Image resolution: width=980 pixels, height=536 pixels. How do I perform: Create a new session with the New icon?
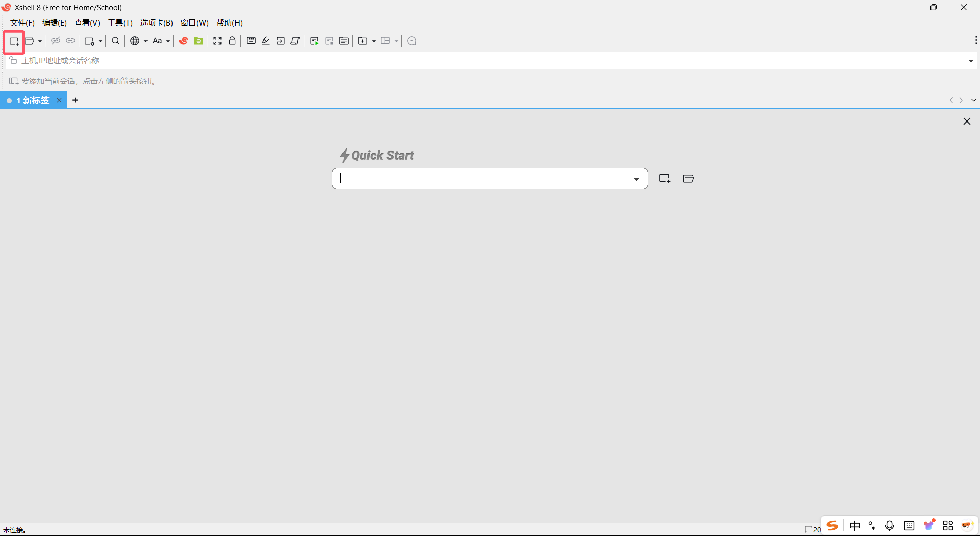14,41
